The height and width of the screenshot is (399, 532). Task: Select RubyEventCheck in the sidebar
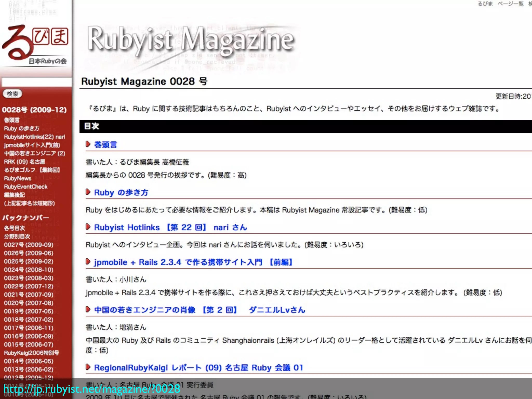click(x=26, y=187)
